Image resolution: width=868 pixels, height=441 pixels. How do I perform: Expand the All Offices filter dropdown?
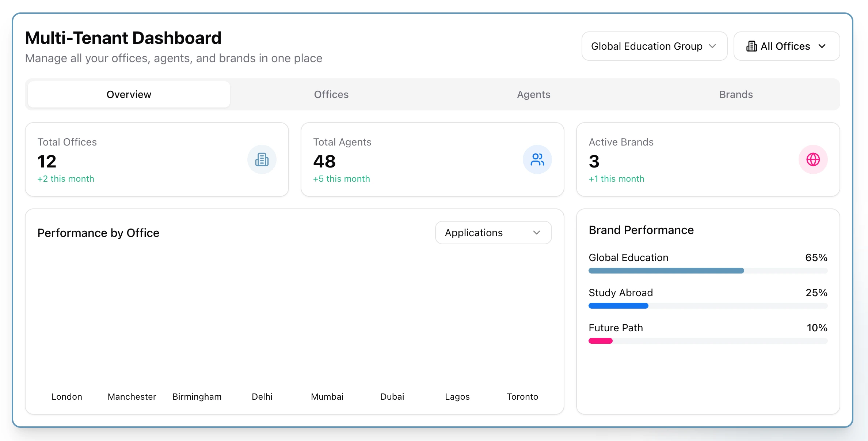786,46
